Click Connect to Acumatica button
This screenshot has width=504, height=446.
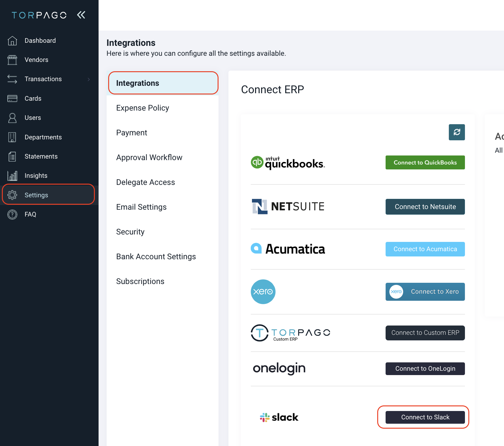pyautogui.click(x=425, y=249)
